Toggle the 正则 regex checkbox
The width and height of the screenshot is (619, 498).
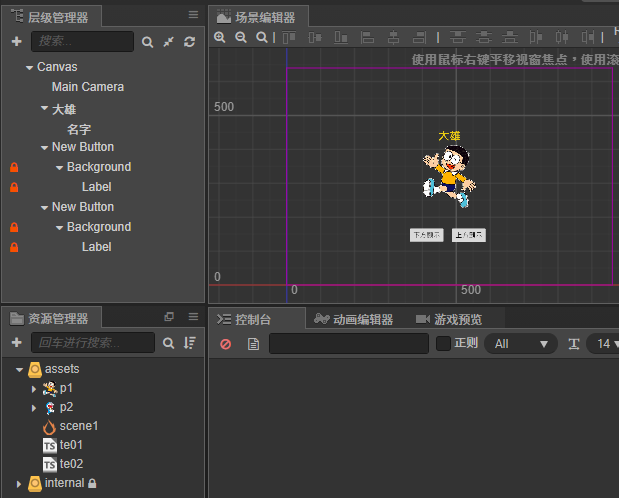pyautogui.click(x=443, y=343)
